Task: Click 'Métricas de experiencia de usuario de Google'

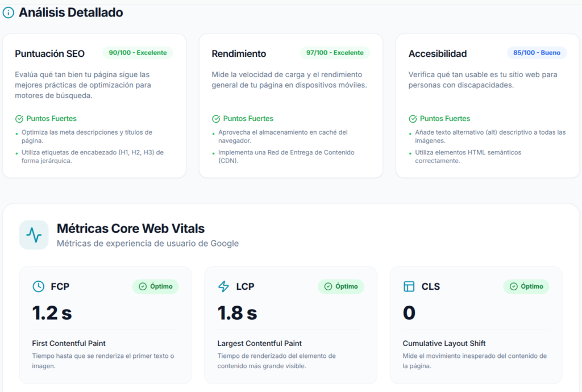Action: click(148, 244)
